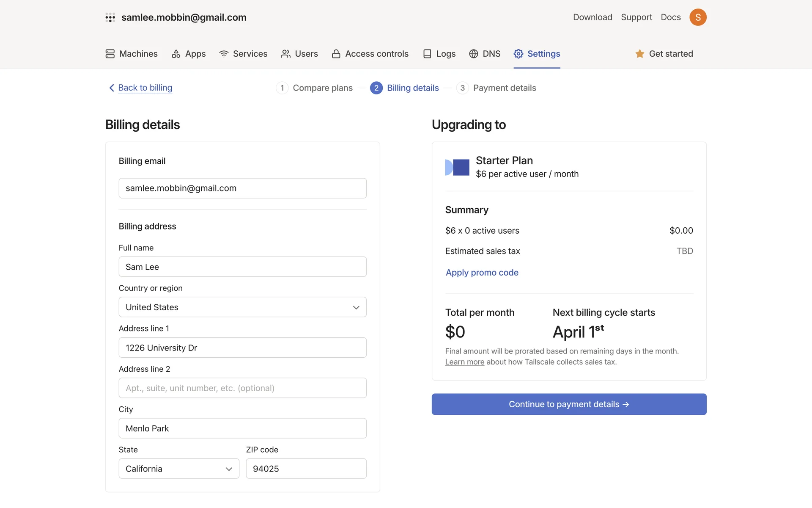Open the State dropdown showing California
The width and height of the screenshot is (812, 508).
tap(178, 469)
